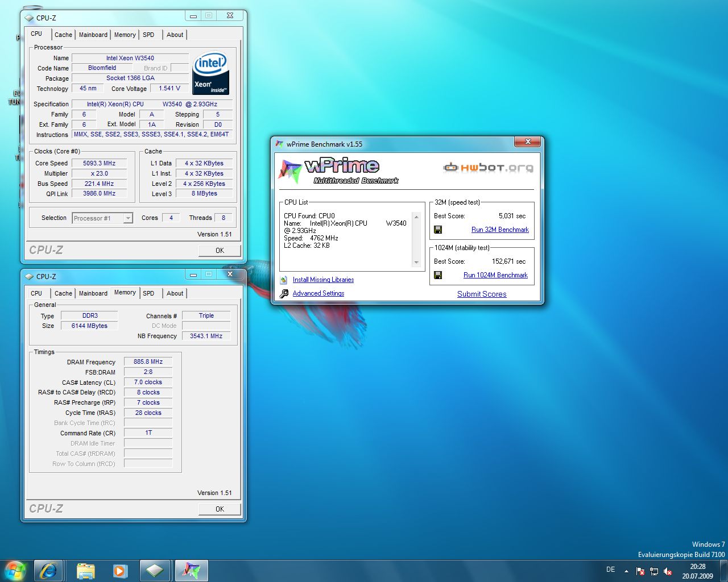Viewport: 728px width, 582px height.
Task: Click the wPrime logo graphic
Action: tap(338, 171)
